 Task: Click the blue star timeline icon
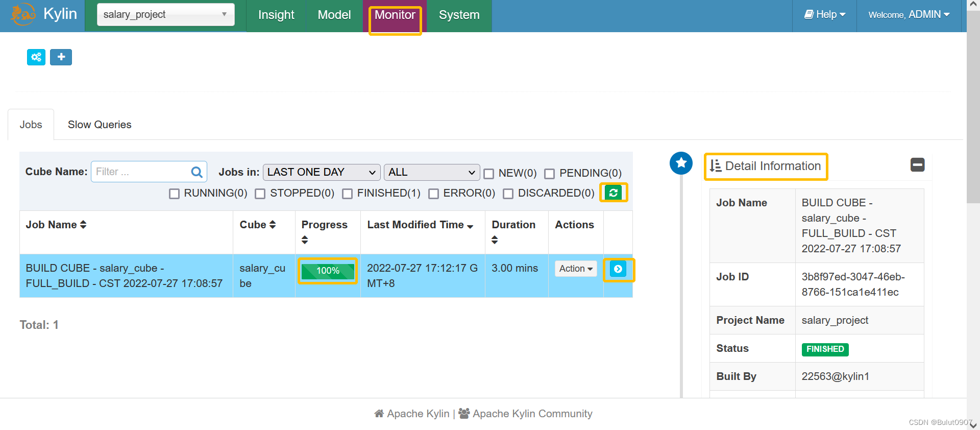[681, 163]
